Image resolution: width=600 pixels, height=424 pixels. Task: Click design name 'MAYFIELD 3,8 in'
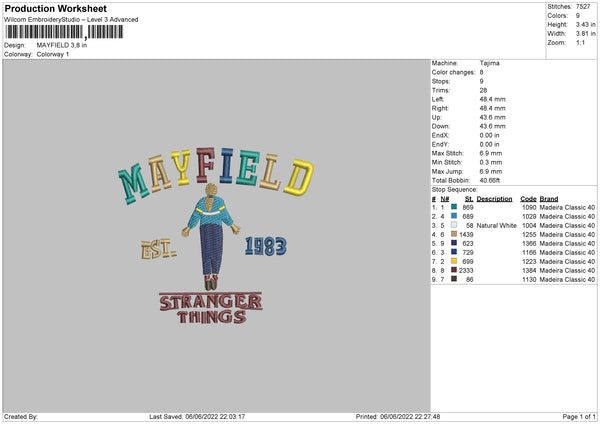[62, 45]
